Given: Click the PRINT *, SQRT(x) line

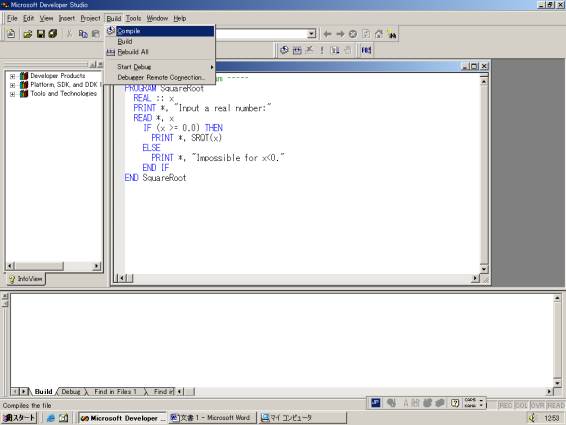Looking at the screenshot, I should tap(187, 138).
